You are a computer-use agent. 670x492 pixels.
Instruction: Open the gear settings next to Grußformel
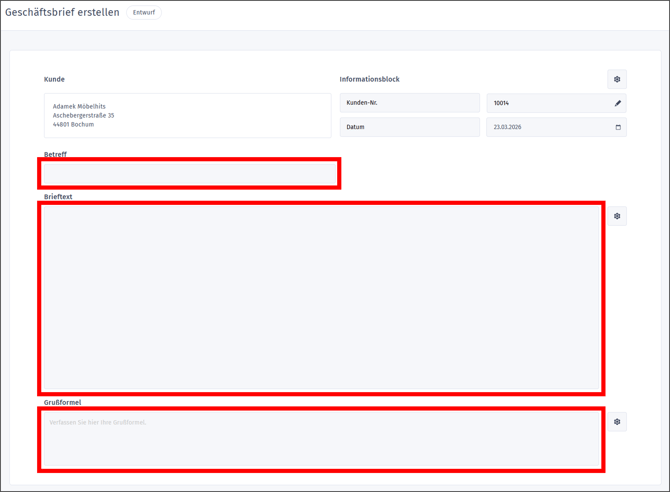pos(617,422)
